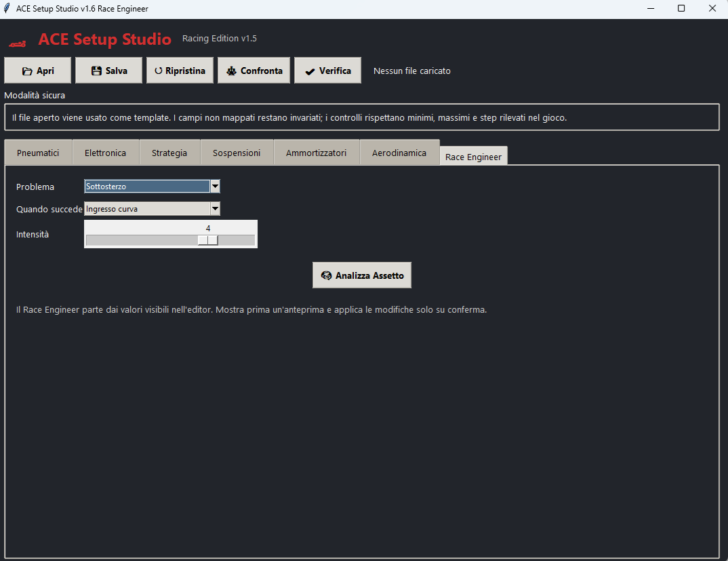Image resolution: width=728 pixels, height=561 pixels.
Task: Go to the Sospensioni tab
Action: pyautogui.click(x=237, y=153)
